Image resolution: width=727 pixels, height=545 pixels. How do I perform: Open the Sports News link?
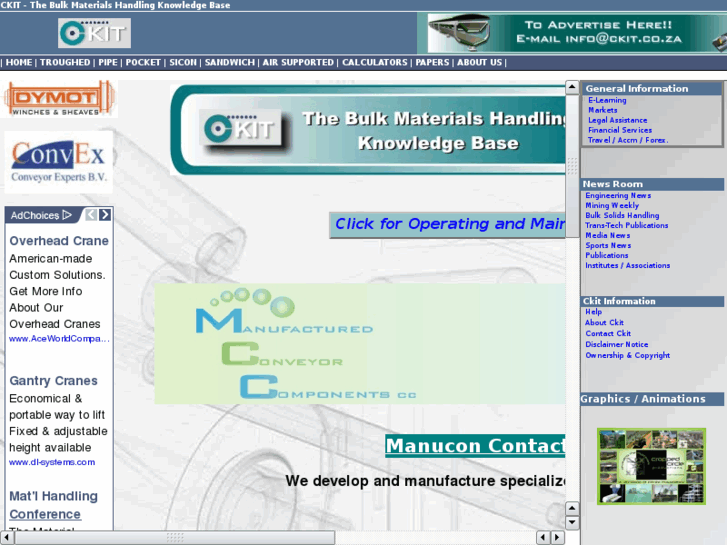tap(608, 245)
